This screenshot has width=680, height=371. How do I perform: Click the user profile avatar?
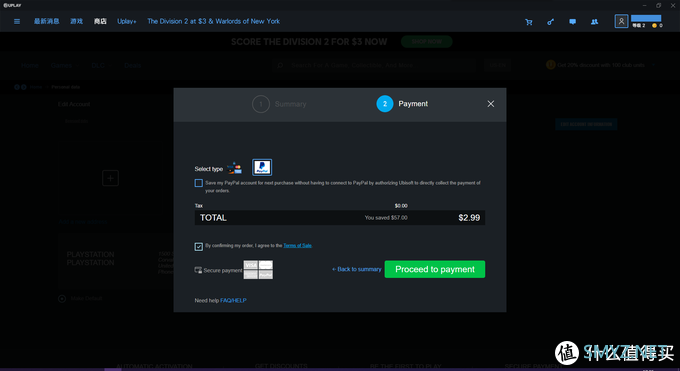(621, 21)
